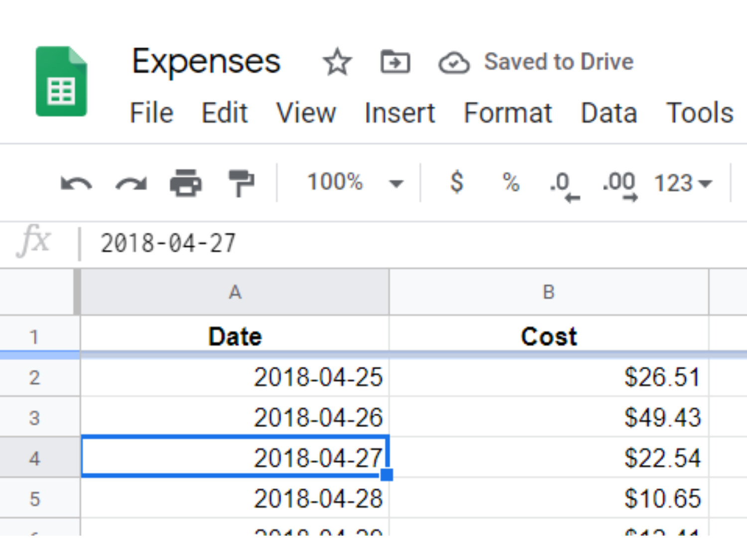Format as currency with dollar icon
The width and height of the screenshot is (747, 560).
tap(457, 182)
